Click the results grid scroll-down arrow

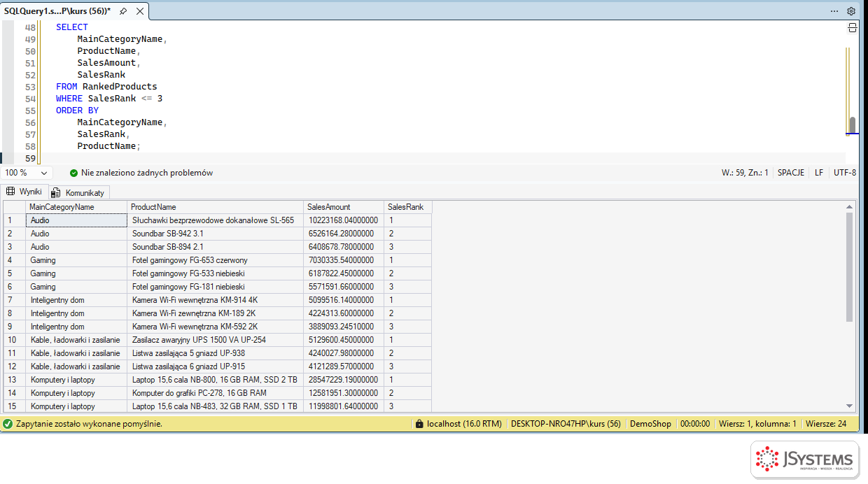(x=850, y=406)
